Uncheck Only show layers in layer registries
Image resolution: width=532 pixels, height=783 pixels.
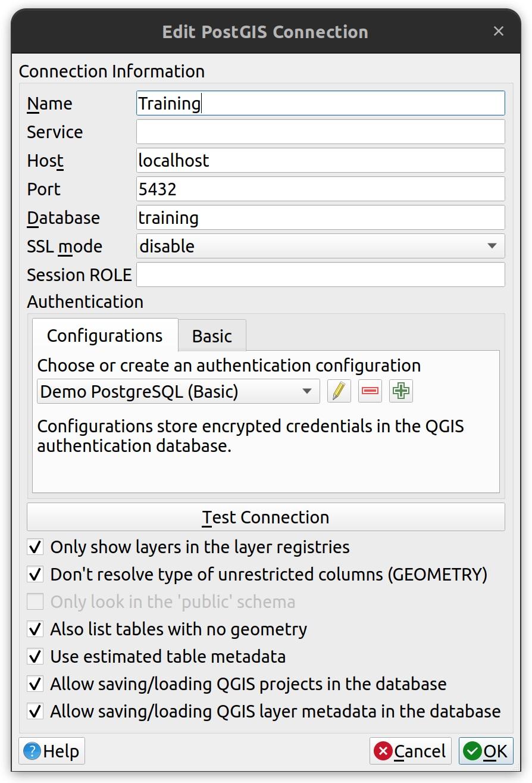(x=36, y=547)
